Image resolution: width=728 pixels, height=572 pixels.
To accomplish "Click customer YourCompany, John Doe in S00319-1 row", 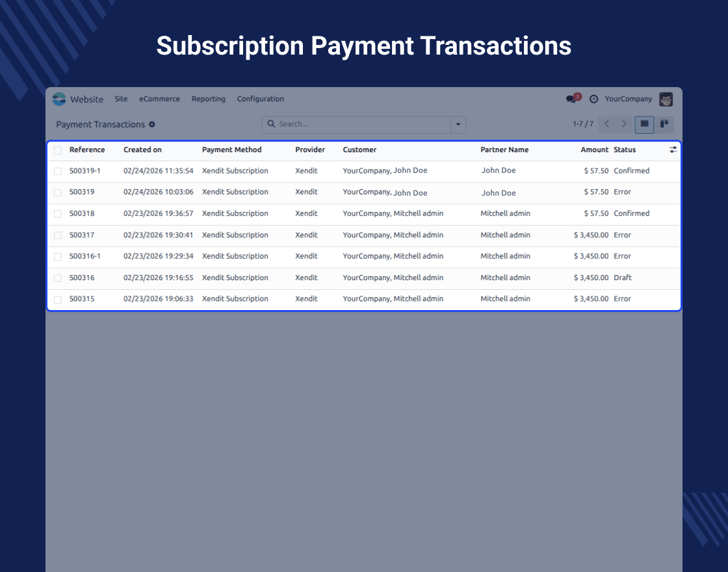I will pos(385,170).
